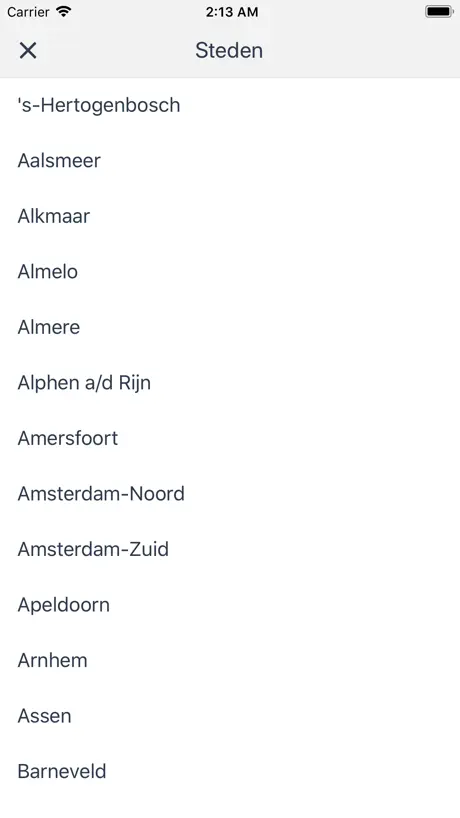The width and height of the screenshot is (460, 818).
Task: Tap the battery indicator icon
Action: click(x=439, y=11)
